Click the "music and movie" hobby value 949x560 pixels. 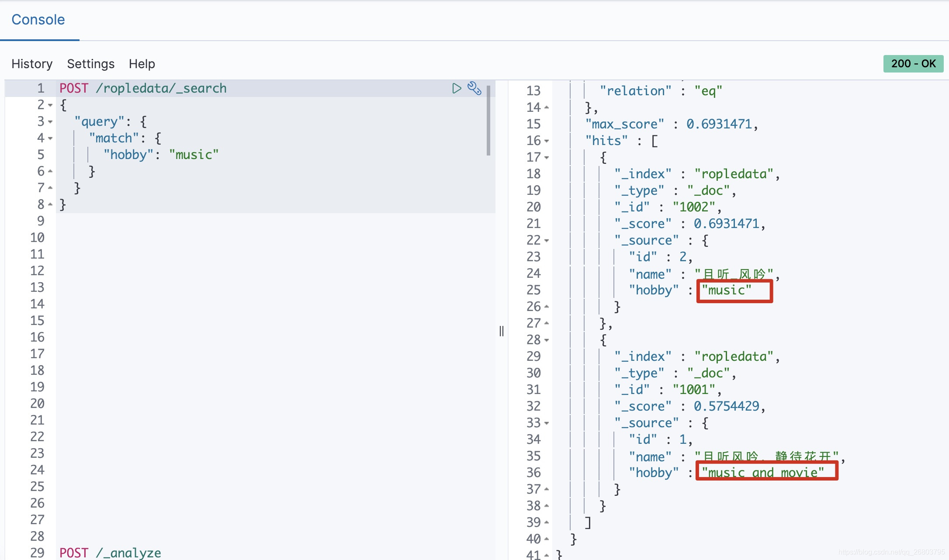763,473
